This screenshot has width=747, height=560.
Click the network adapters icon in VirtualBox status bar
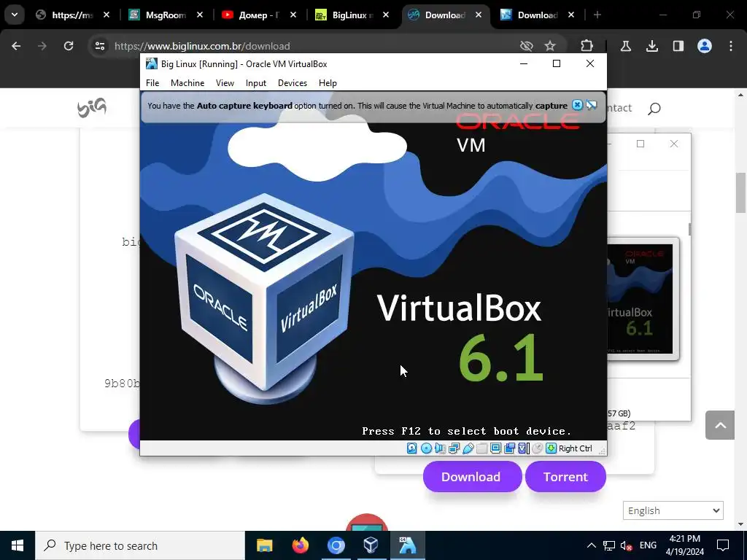click(x=454, y=448)
